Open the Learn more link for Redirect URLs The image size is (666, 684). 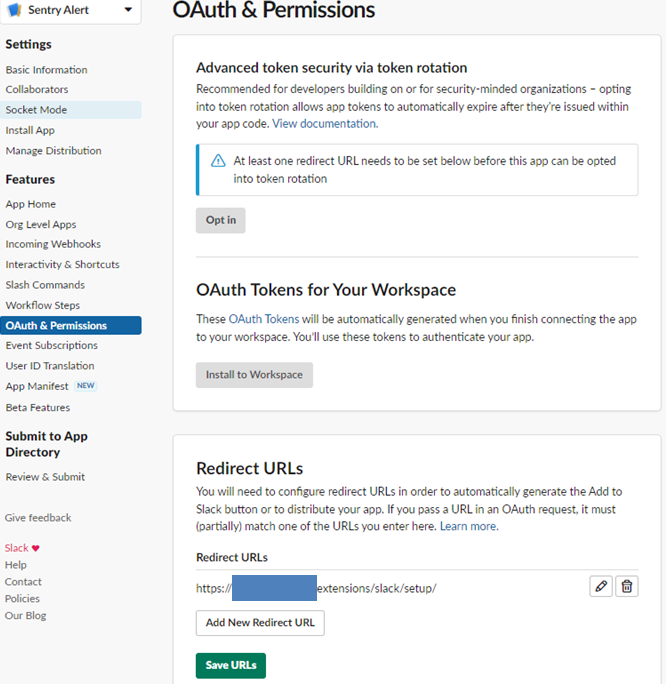[469, 527]
